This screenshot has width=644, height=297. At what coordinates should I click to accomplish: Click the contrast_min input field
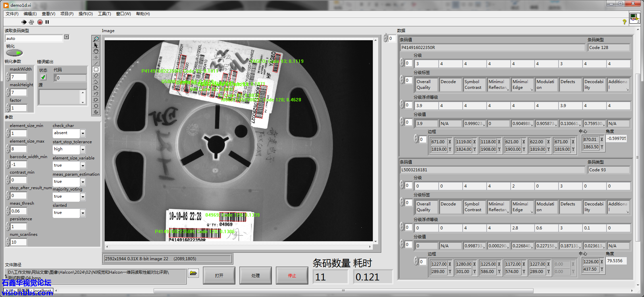pyautogui.click(x=19, y=180)
